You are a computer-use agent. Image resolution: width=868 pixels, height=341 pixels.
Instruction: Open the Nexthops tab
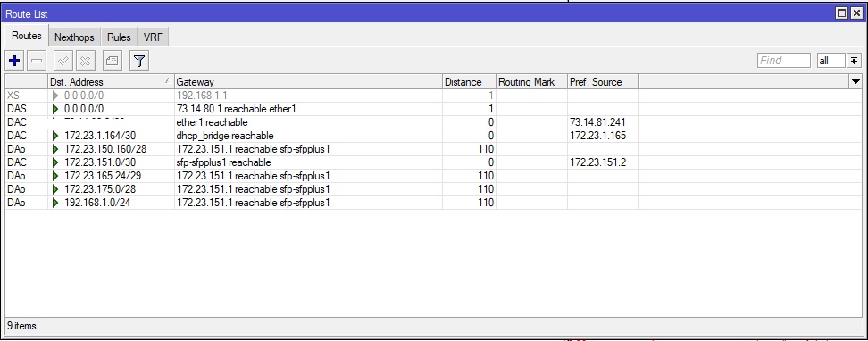click(x=74, y=37)
